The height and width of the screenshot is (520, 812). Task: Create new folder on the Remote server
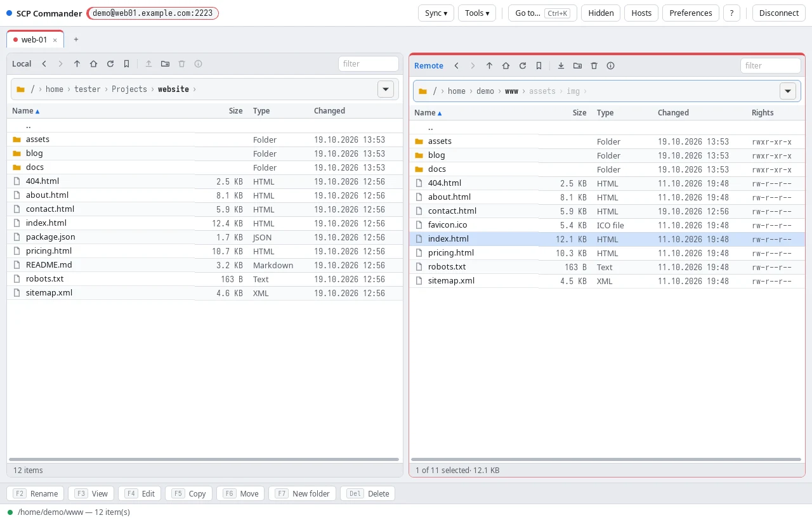[577, 65]
